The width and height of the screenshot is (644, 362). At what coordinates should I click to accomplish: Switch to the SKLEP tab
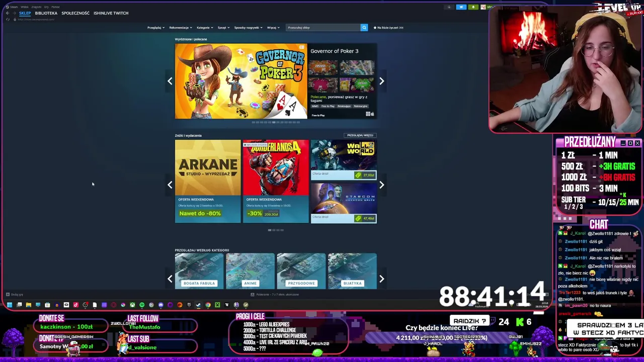pos(25,13)
